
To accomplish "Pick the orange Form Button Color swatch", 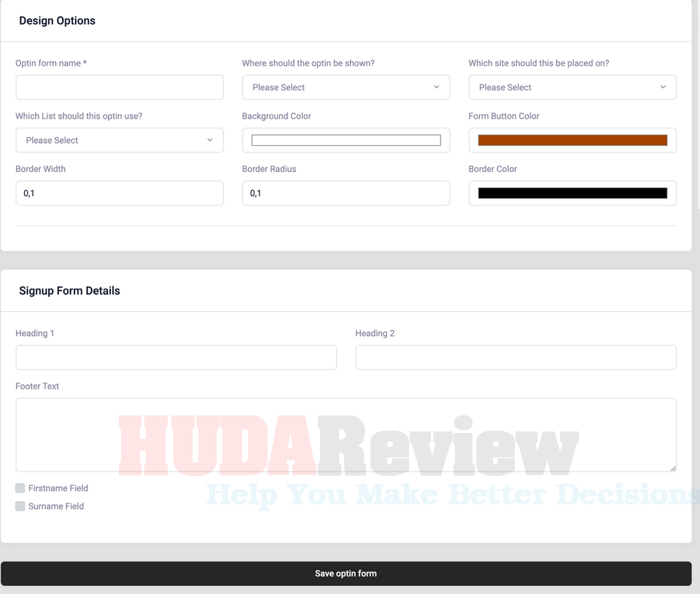I will coord(572,140).
